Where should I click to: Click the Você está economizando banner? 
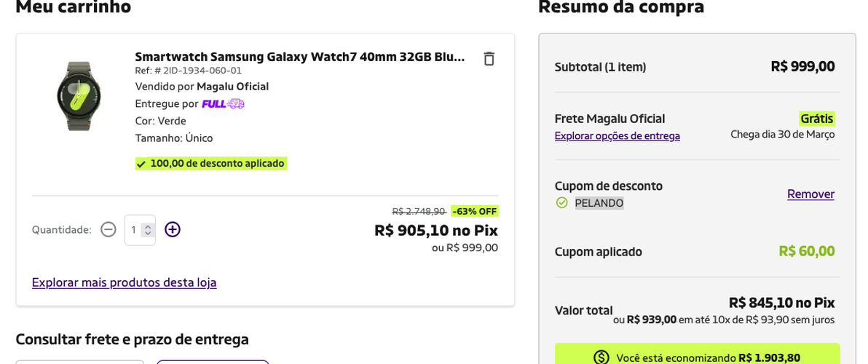(x=697, y=354)
